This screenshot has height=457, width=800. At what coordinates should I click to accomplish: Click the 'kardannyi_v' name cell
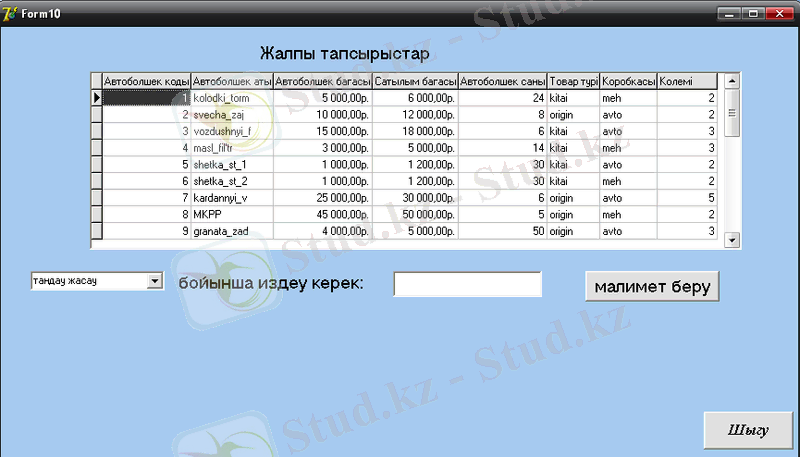(x=231, y=198)
